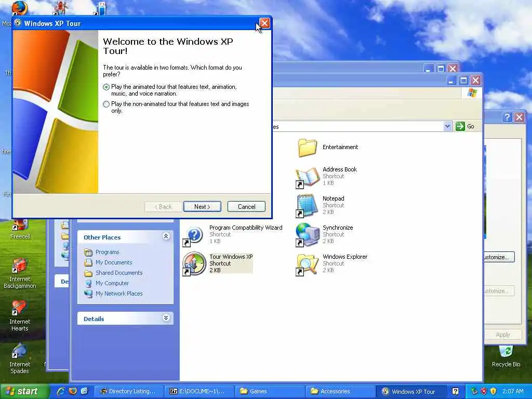This screenshot has width=532, height=399.
Task: Click the help icon taskbar button
Action: coord(455,392)
